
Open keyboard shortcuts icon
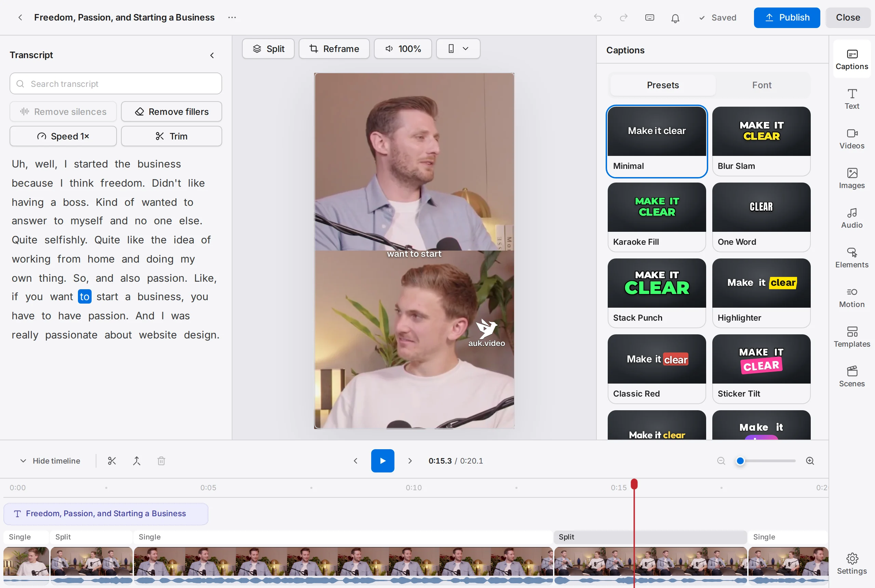pyautogui.click(x=649, y=18)
